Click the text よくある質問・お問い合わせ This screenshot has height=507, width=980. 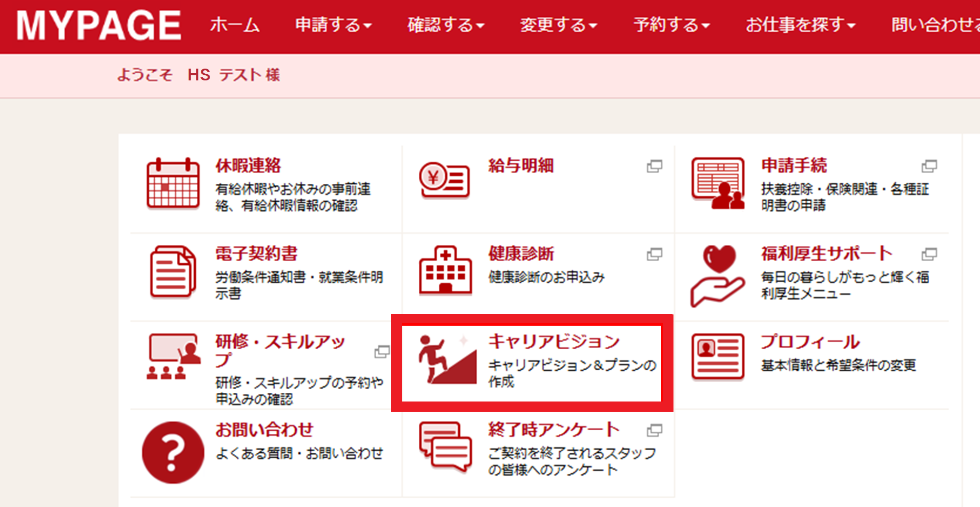299,454
